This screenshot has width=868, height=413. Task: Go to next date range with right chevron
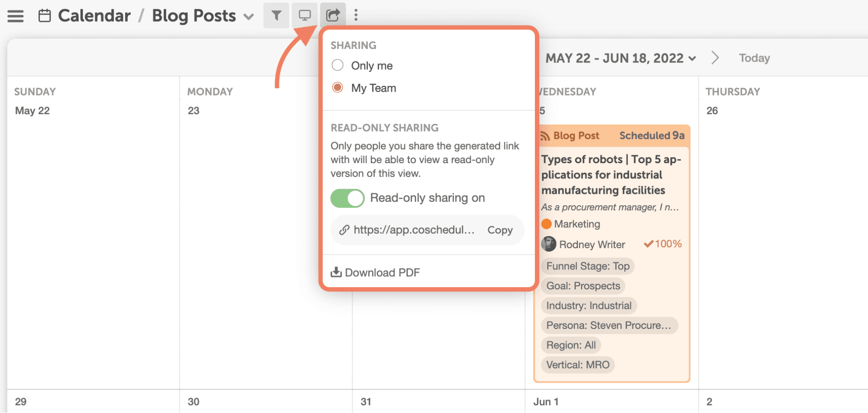715,58
